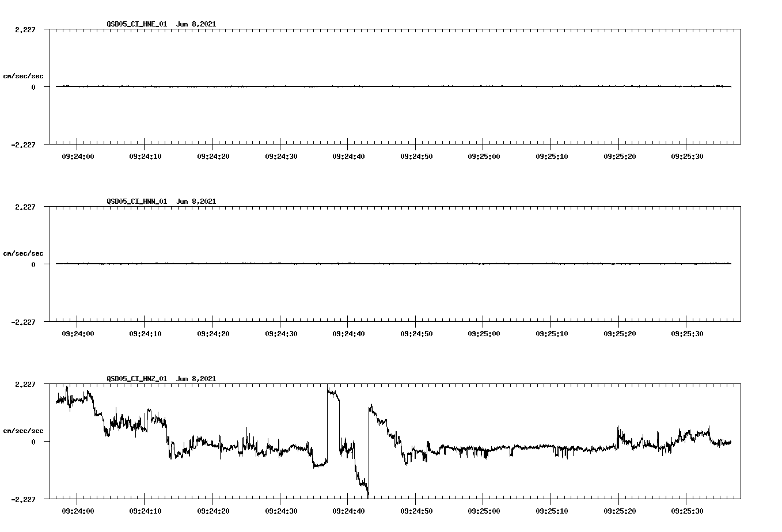The width and height of the screenshot is (782, 532).
Task: Select negative -2.227 axis label on HNE plot
Action: 23,145
